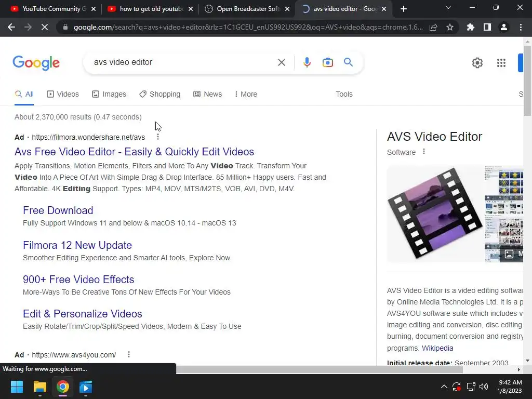Bookmark this page with the star icon
Viewport: 532px width, 399px height.
[450, 27]
